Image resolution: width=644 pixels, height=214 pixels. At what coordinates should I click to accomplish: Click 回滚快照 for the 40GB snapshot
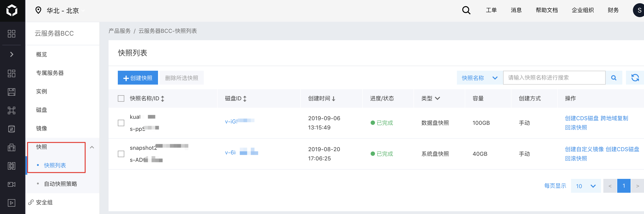576,159
